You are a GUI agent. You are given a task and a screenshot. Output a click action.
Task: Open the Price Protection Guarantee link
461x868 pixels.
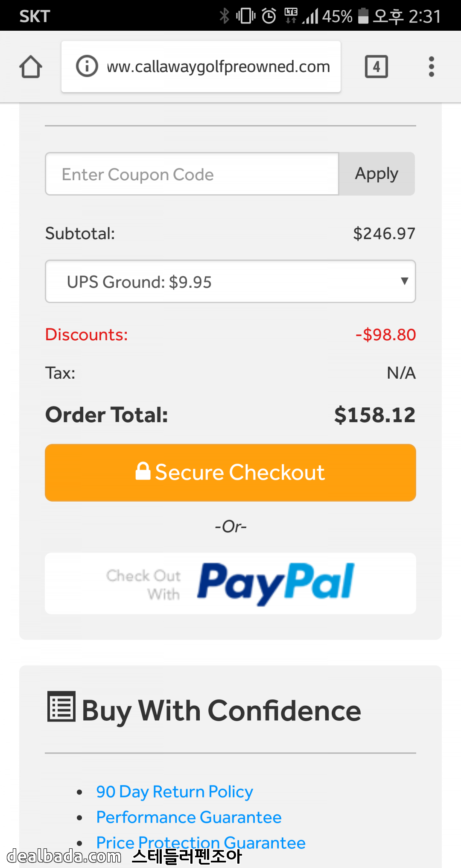[201, 842]
